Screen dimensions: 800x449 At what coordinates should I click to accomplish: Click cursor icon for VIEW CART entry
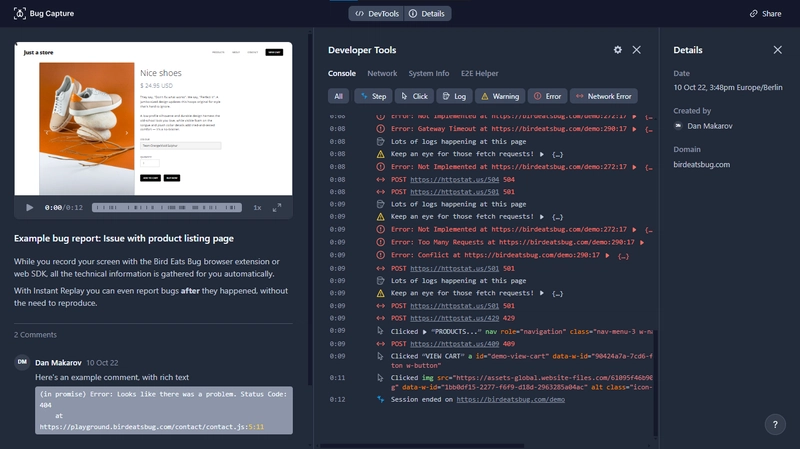click(x=381, y=356)
